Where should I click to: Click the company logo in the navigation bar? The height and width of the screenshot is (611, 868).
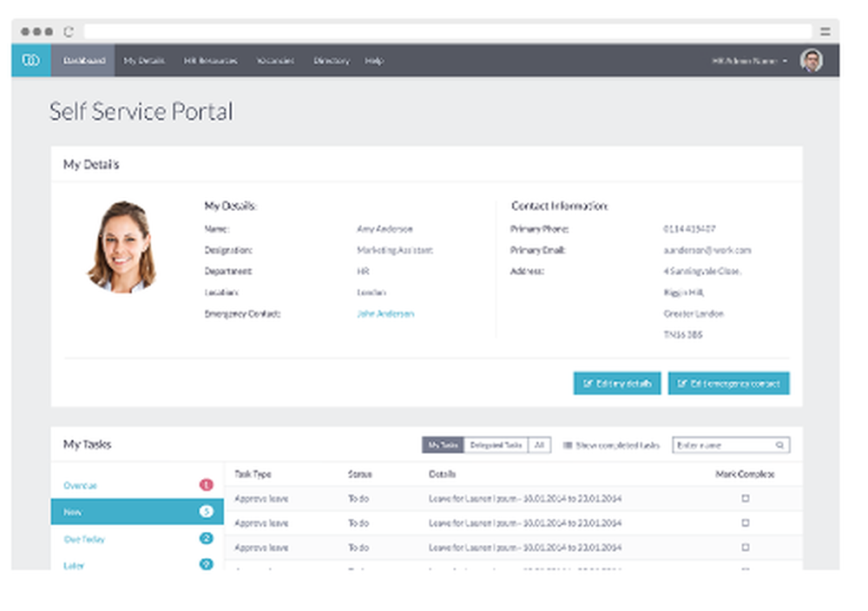pyautogui.click(x=30, y=61)
